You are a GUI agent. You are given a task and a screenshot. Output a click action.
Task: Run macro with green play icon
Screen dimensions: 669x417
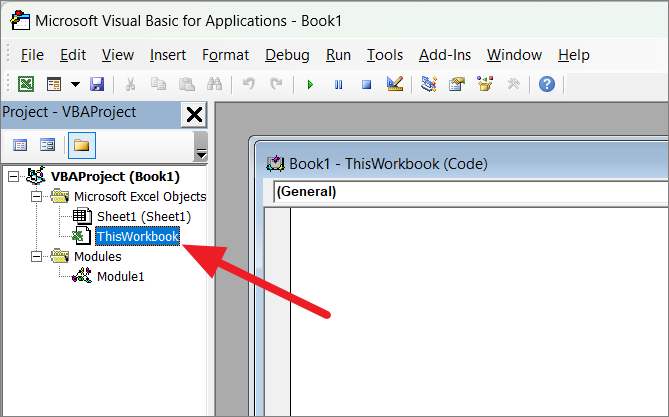(x=310, y=85)
